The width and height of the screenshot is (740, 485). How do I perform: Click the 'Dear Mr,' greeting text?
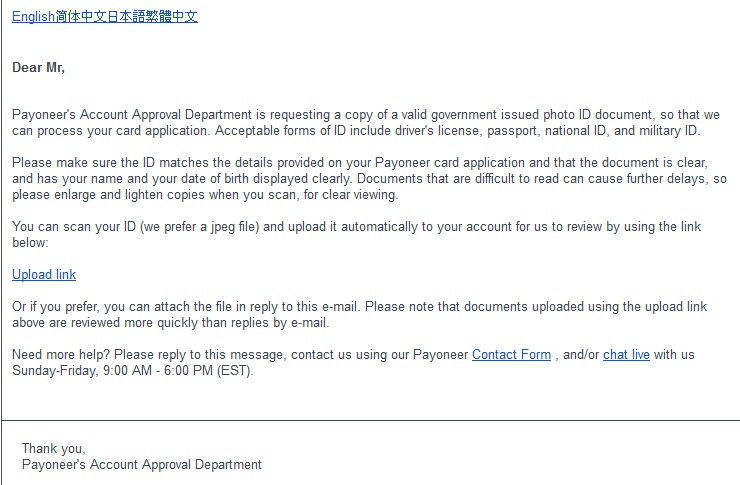click(38, 68)
